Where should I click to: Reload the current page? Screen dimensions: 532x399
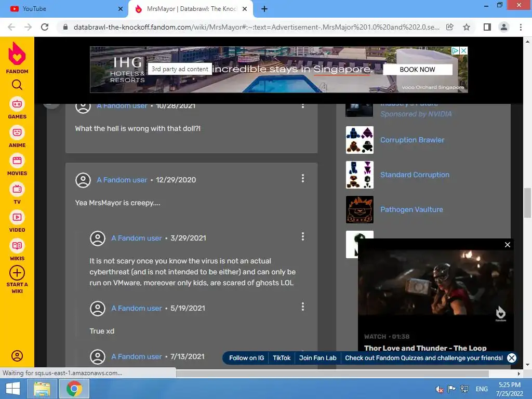point(45,27)
